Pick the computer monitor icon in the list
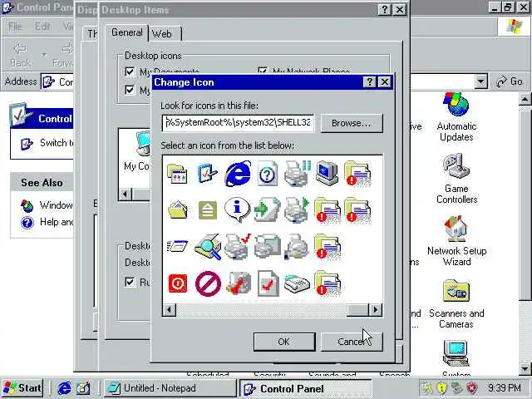 [327, 174]
